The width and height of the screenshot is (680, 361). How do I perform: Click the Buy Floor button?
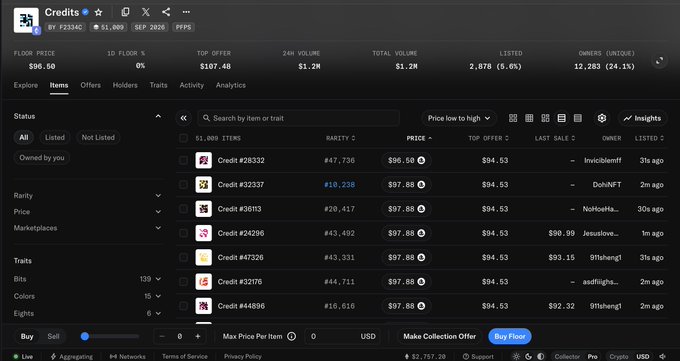510,336
